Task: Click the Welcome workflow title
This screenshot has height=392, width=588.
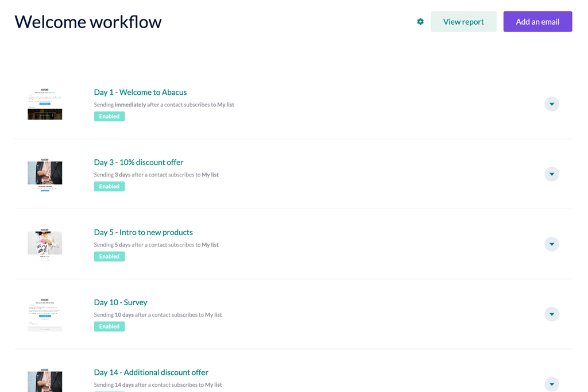Action: 88,22
